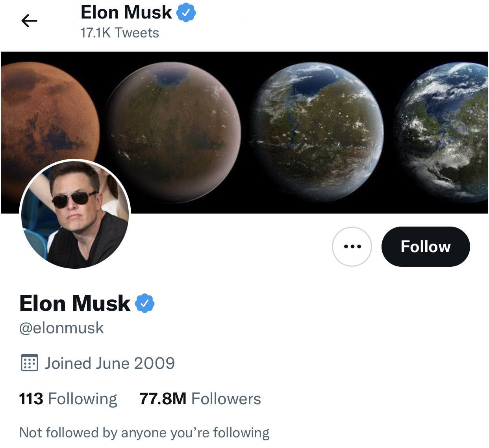Image resolution: width=489 pixels, height=448 pixels.
Task: Open the circular profile picture
Action: point(75,214)
